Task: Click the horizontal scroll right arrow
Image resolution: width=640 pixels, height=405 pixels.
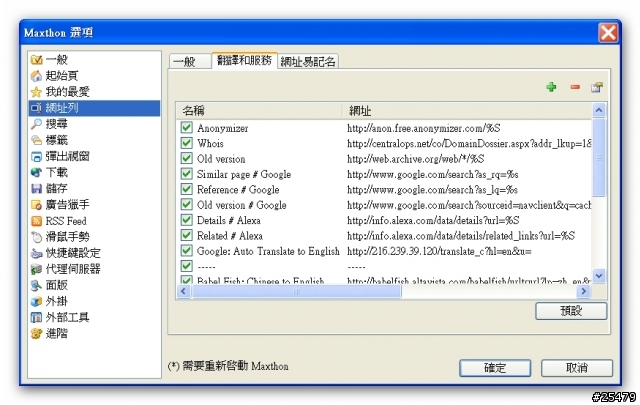Action: pyautogui.click(x=584, y=291)
